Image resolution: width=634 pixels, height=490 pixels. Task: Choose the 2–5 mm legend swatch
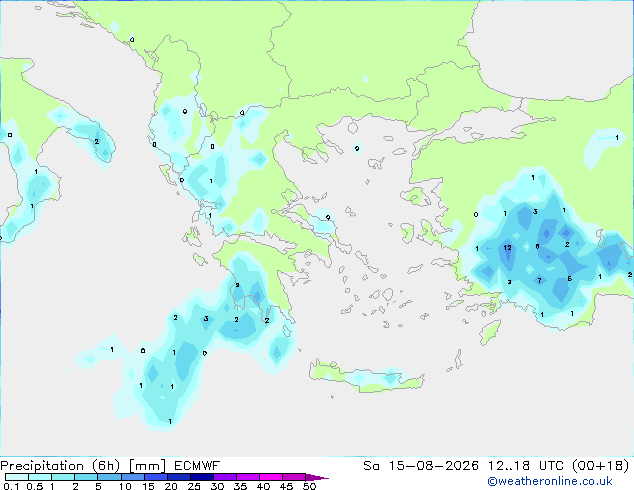coord(86,477)
